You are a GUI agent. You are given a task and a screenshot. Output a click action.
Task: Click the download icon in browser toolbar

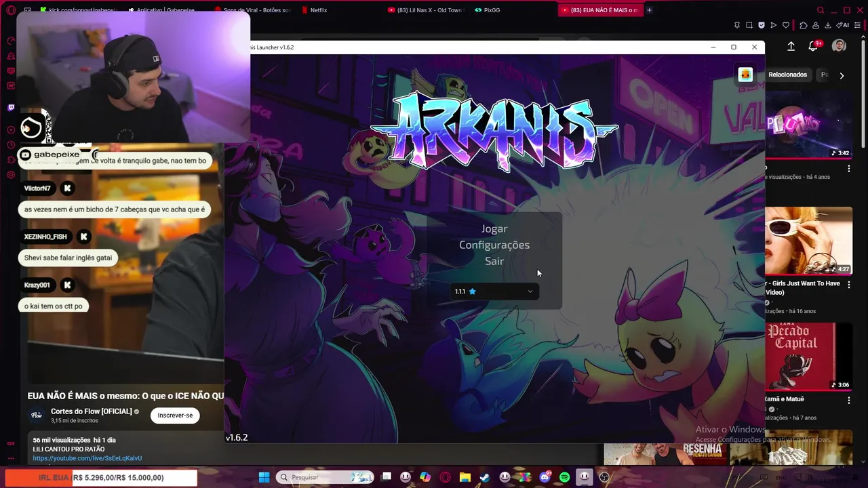(828, 25)
